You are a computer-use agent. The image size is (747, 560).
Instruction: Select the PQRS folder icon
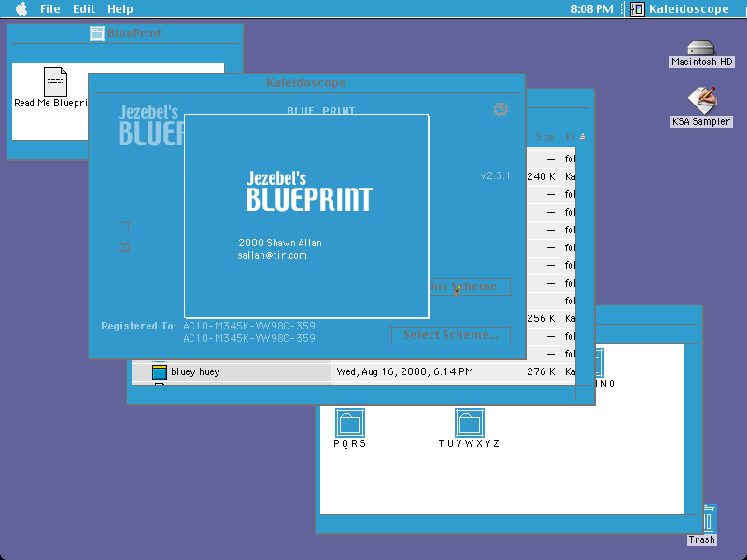click(349, 423)
